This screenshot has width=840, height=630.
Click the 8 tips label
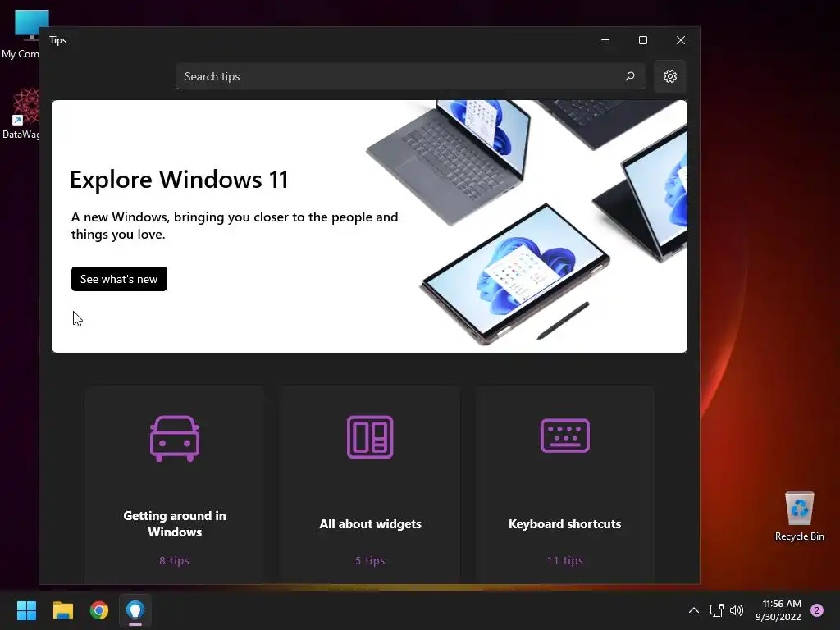(x=174, y=560)
